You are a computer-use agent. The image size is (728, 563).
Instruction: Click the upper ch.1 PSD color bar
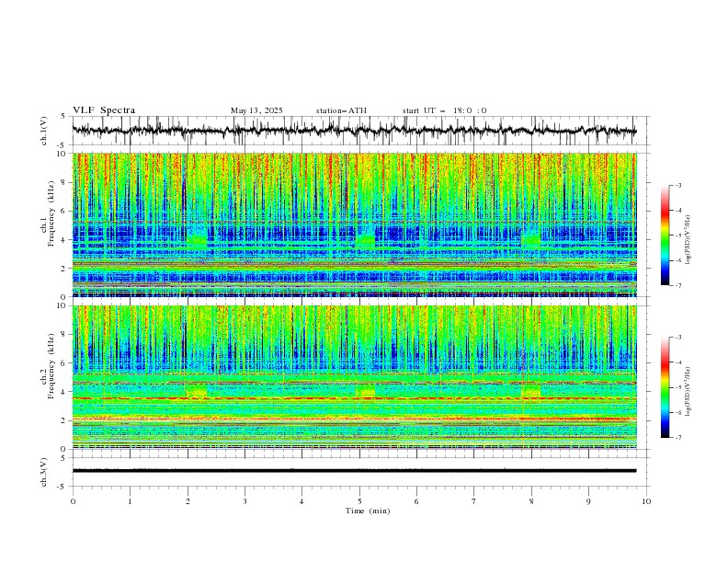pos(665,236)
